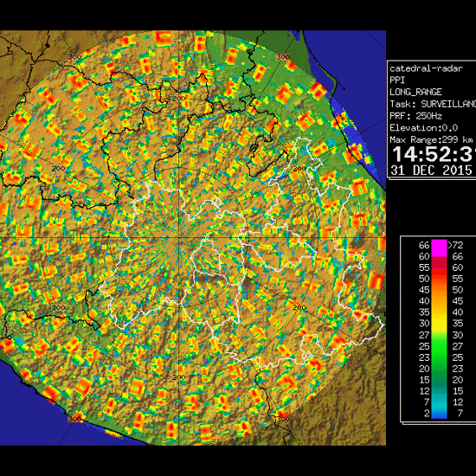Click the radar origin where the axes cross

pos(179,237)
